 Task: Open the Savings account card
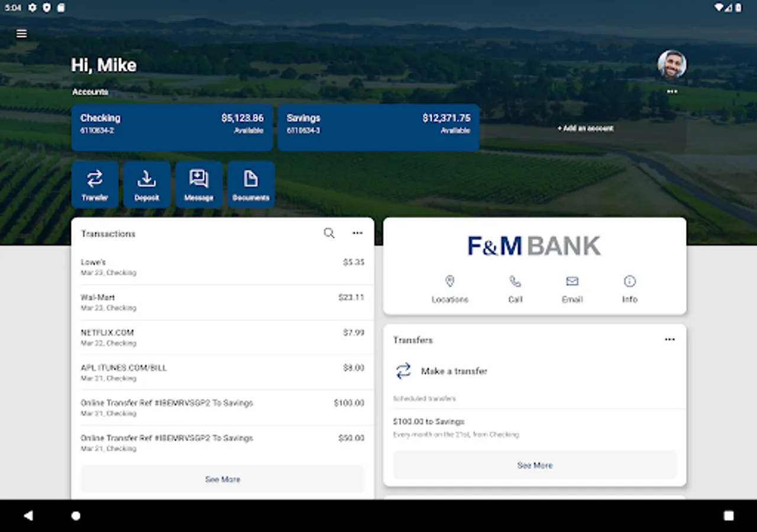378,128
